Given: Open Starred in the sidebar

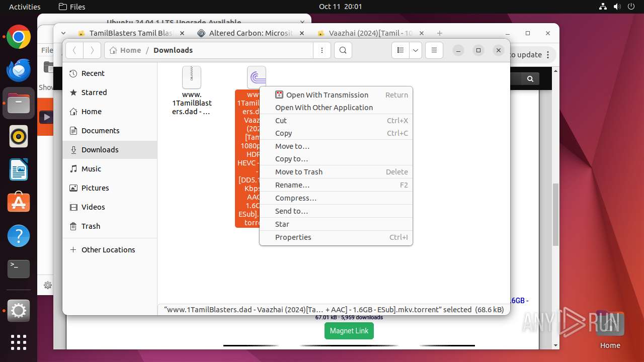Looking at the screenshot, I should click(x=110, y=93).
